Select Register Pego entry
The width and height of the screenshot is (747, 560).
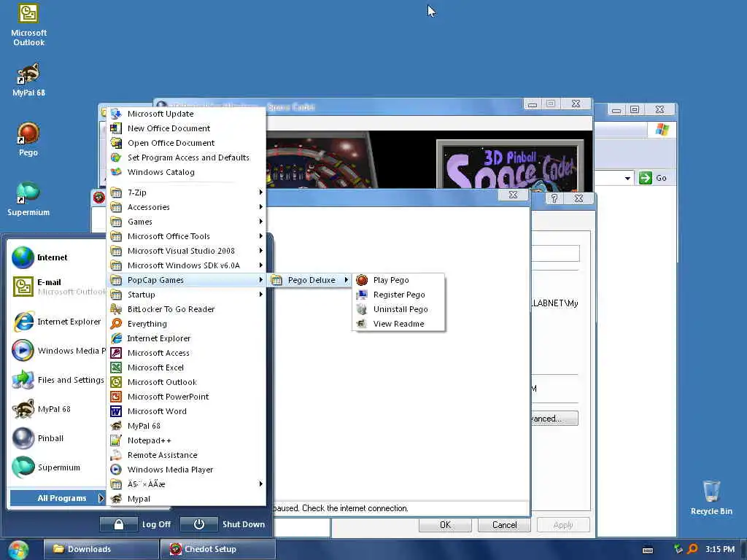pos(399,295)
